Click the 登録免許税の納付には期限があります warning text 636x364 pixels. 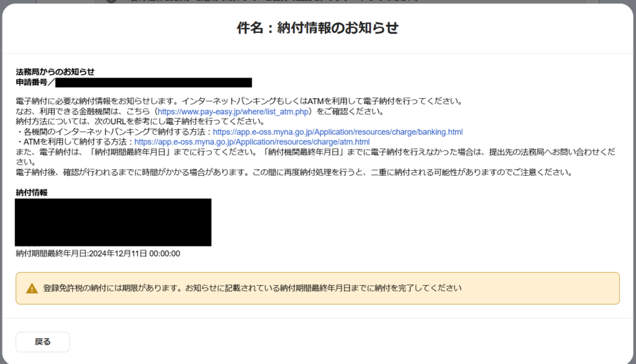point(252,288)
